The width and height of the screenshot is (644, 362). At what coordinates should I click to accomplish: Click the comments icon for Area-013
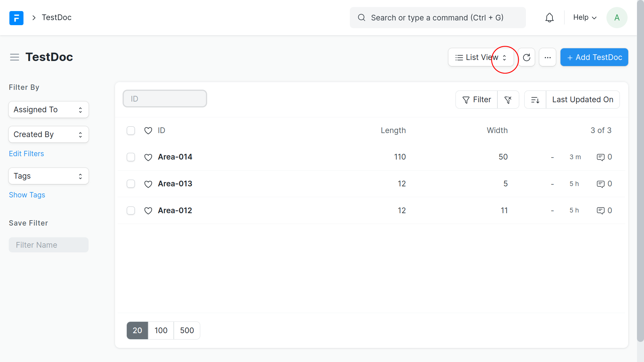[x=600, y=184]
